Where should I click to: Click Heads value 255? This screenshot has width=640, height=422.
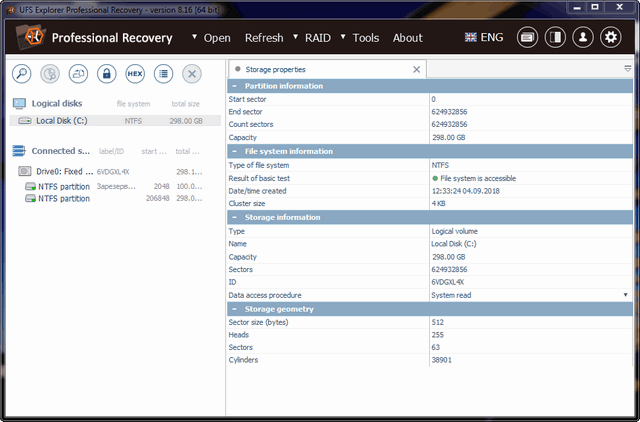point(438,335)
